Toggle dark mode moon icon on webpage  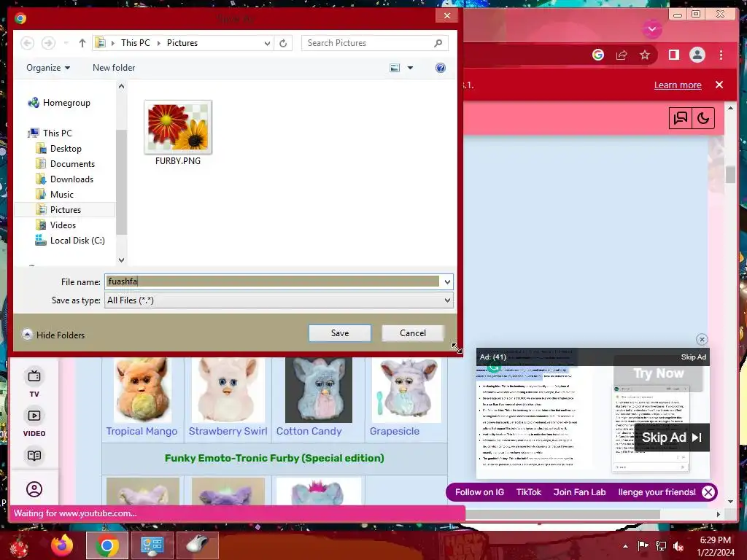pyautogui.click(x=703, y=119)
